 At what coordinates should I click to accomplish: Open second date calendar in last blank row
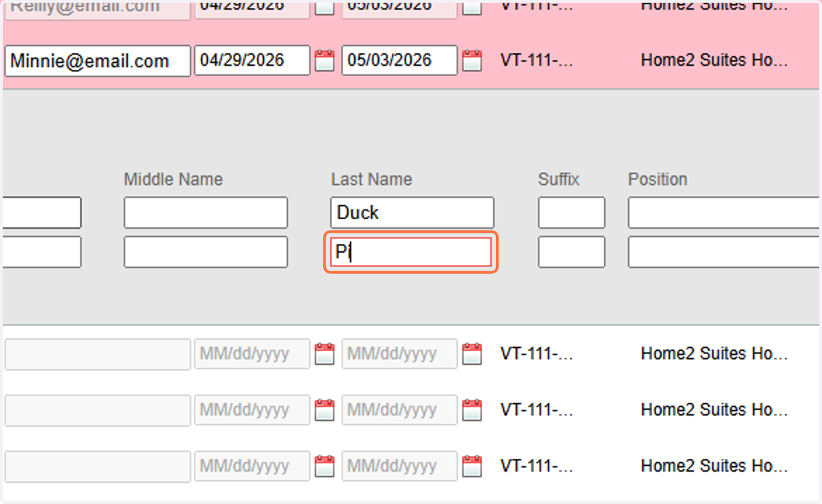[472, 466]
